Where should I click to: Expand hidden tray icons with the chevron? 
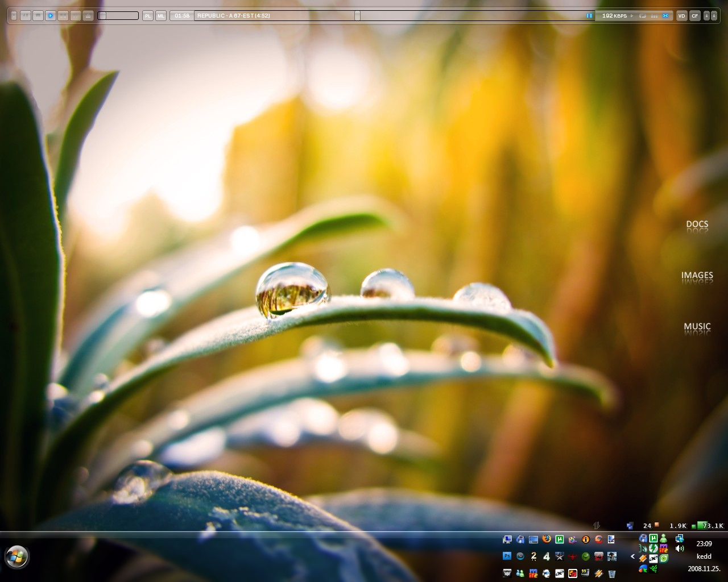632,556
